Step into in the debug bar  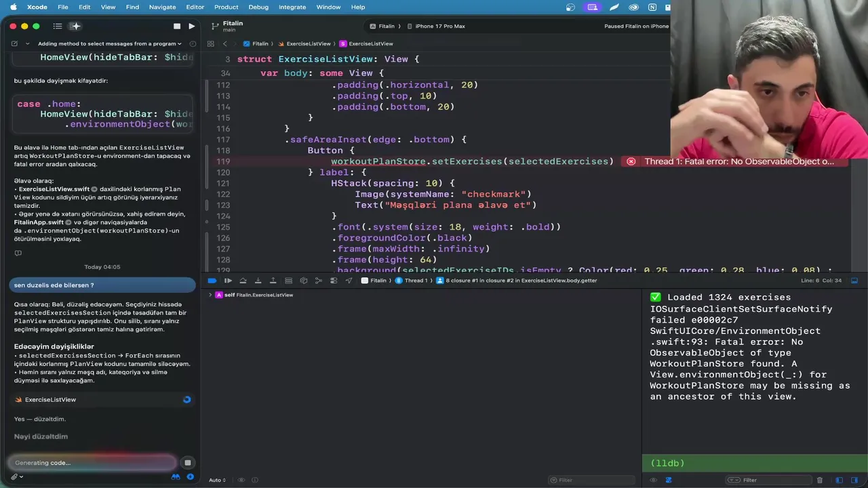[258, 281]
